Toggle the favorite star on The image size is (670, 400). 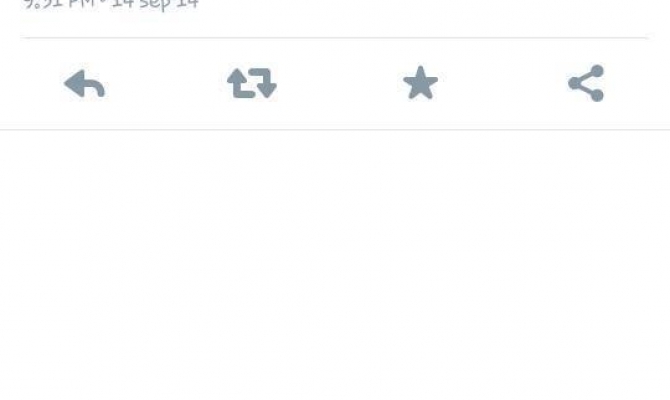[x=420, y=83]
